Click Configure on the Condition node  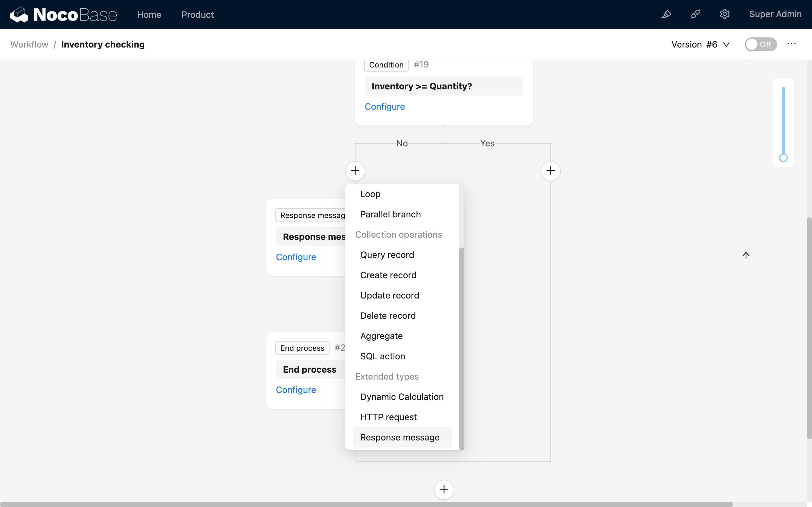point(384,106)
